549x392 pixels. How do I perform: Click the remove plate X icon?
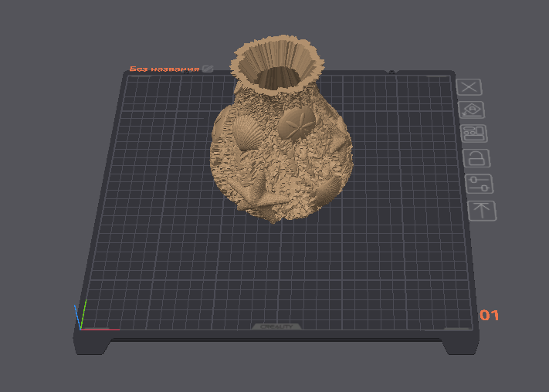point(469,87)
